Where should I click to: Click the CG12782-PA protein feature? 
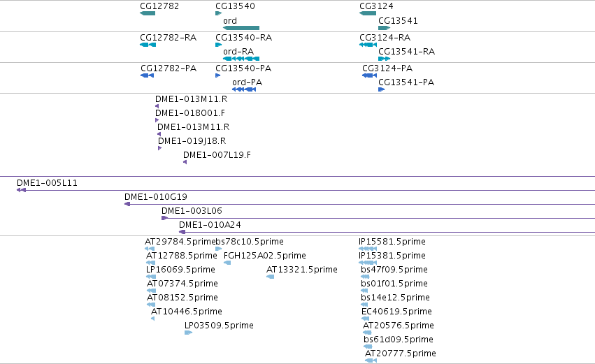148,75
